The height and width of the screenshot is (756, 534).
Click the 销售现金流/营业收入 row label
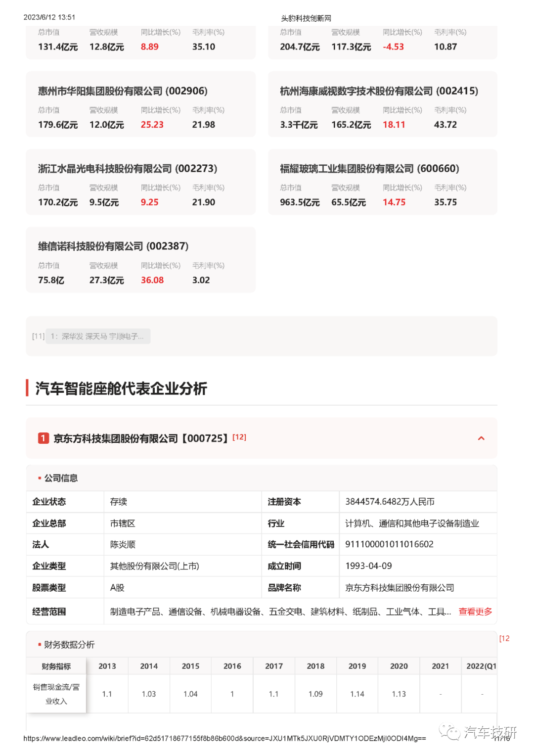(56, 694)
